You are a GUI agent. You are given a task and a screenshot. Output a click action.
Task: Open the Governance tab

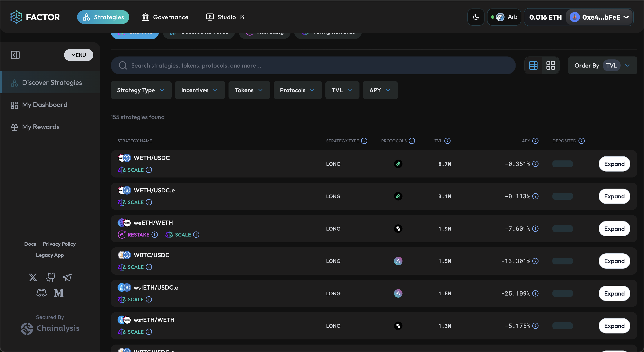(165, 17)
